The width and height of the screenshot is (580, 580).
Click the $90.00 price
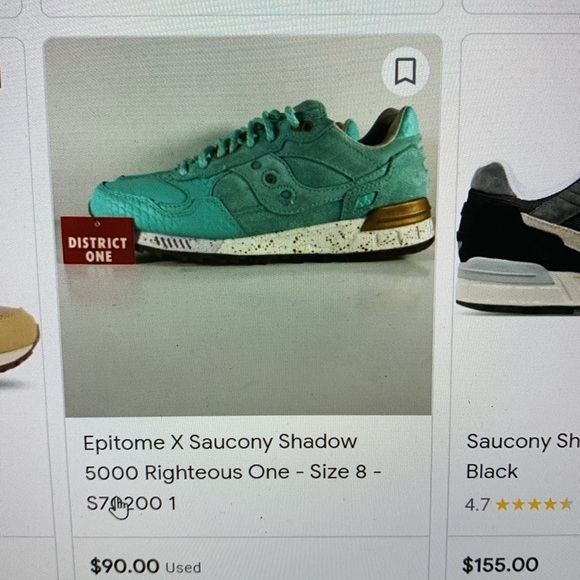[125, 566]
